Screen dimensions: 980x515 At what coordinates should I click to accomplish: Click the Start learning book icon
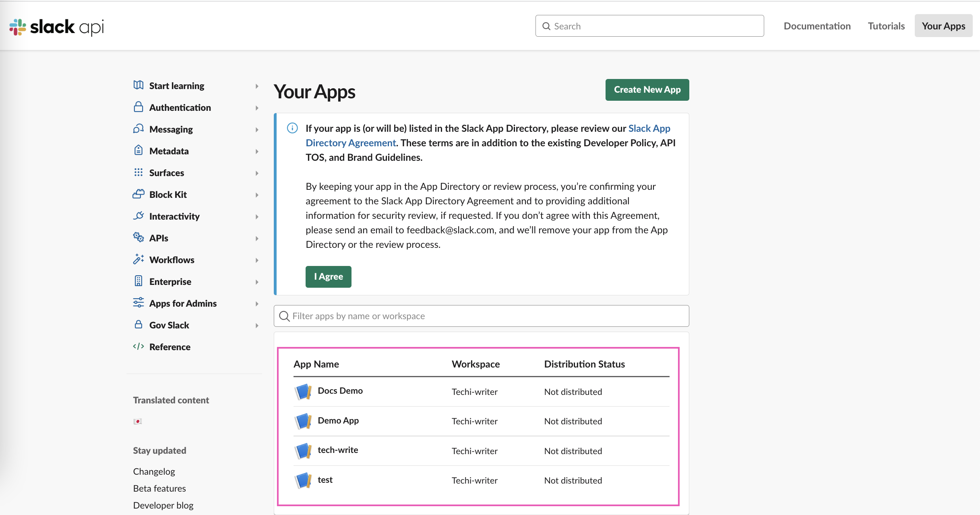139,85
